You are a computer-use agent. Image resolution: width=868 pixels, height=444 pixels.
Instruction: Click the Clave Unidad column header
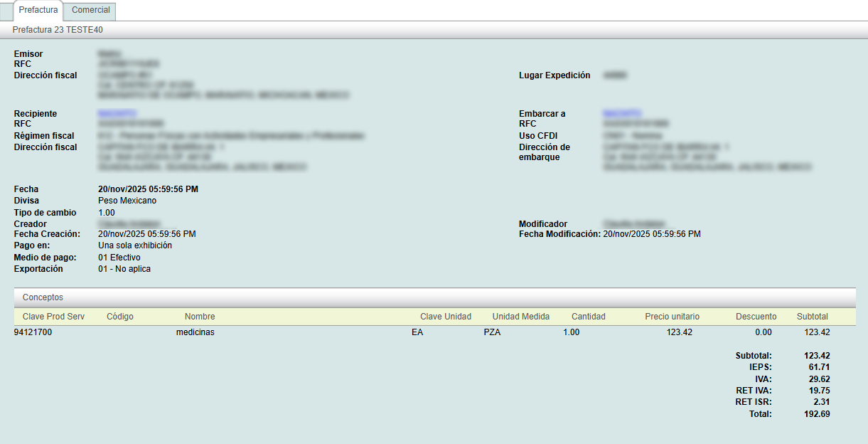[446, 317]
